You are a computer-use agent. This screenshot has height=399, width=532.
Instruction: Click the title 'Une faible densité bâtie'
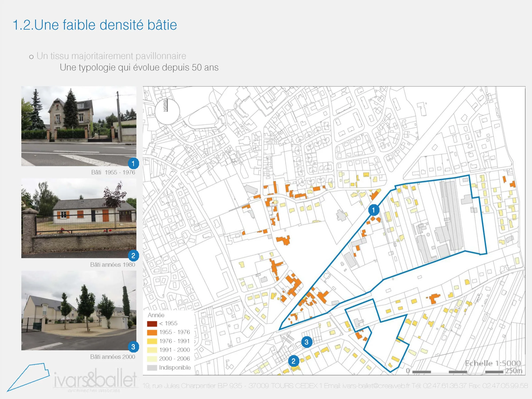95,25
